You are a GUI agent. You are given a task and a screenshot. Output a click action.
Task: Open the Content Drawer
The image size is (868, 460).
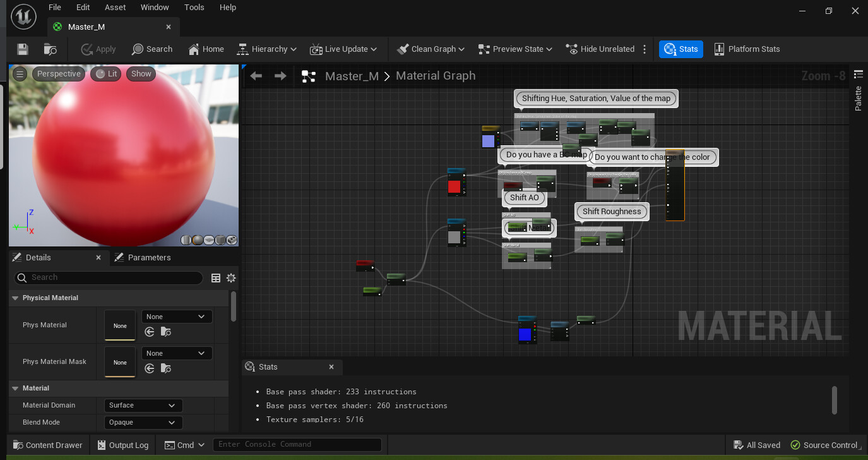point(48,445)
